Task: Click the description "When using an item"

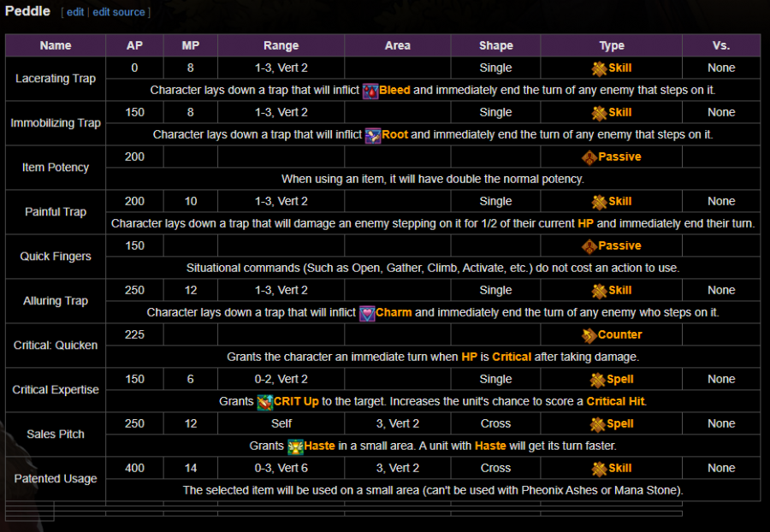Action: (433, 179)
